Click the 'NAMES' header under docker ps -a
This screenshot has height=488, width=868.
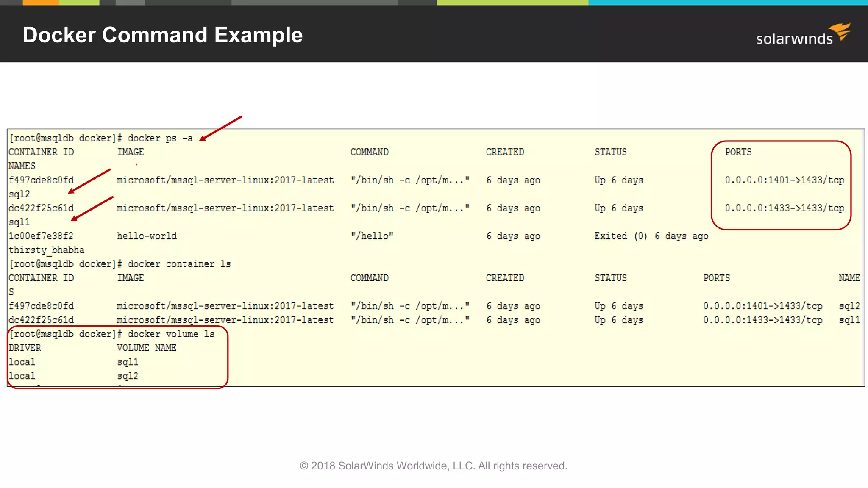22,166
